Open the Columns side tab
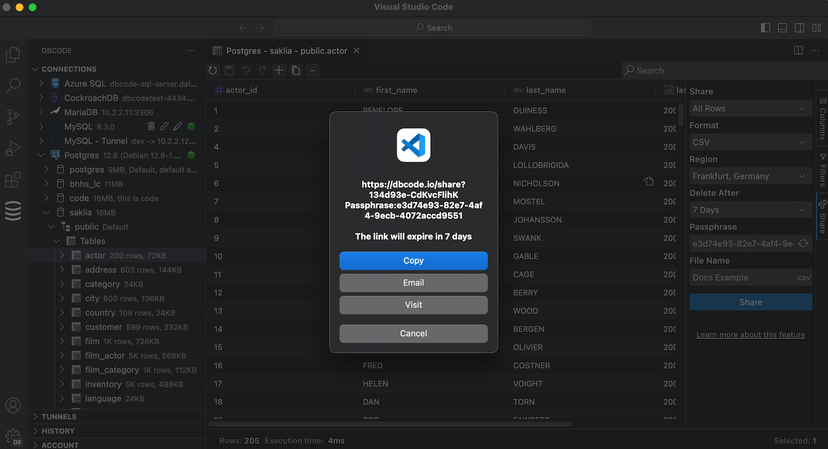Screen dimensions: 828x449 coord(822,119)
